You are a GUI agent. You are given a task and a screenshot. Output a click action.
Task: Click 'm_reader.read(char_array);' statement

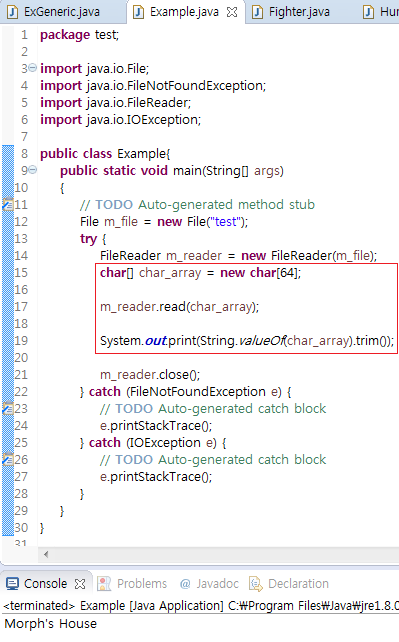click(180, 307)
